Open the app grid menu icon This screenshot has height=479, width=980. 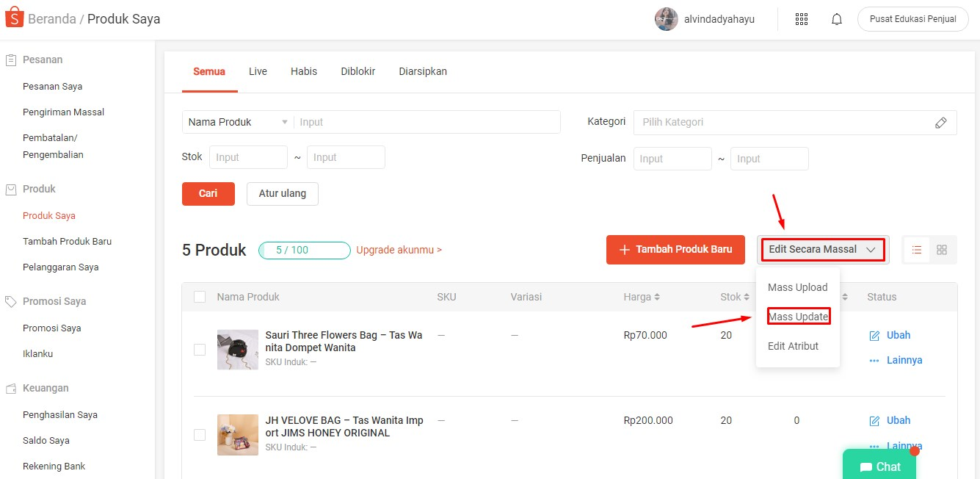802,18
